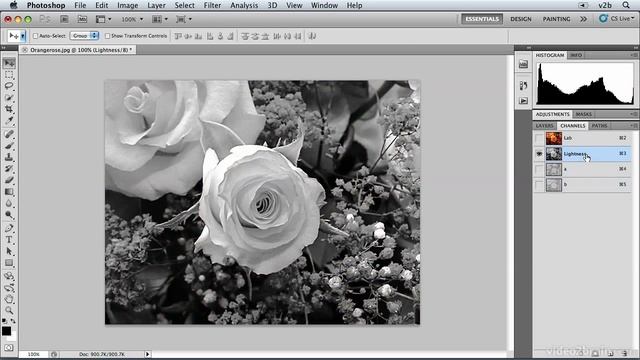Click the zoom percentage field in status bar
The width and height of the screenshot is (640, 360).
tap(34, 354)
